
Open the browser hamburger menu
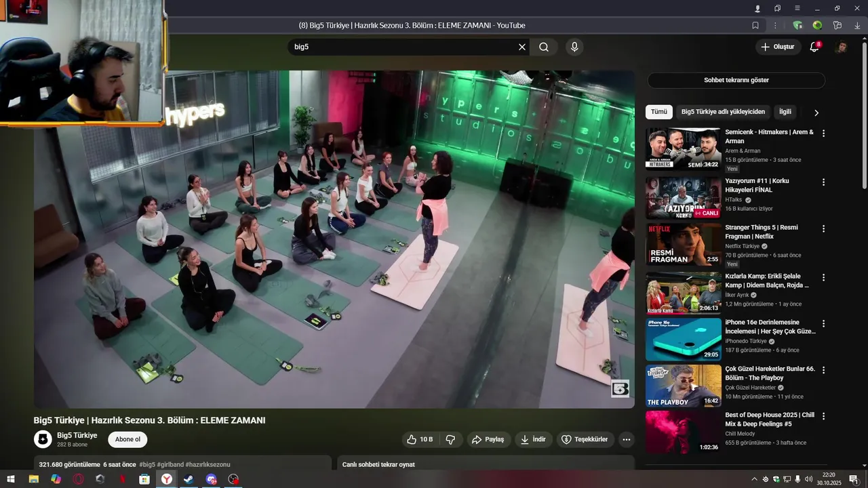797,8
